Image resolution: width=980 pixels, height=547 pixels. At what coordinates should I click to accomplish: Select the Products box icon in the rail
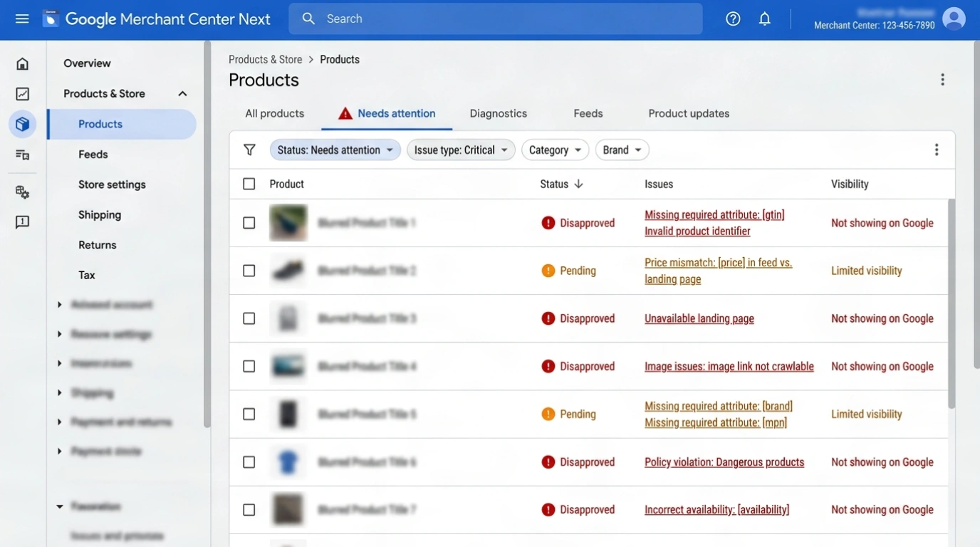point(23,124)
